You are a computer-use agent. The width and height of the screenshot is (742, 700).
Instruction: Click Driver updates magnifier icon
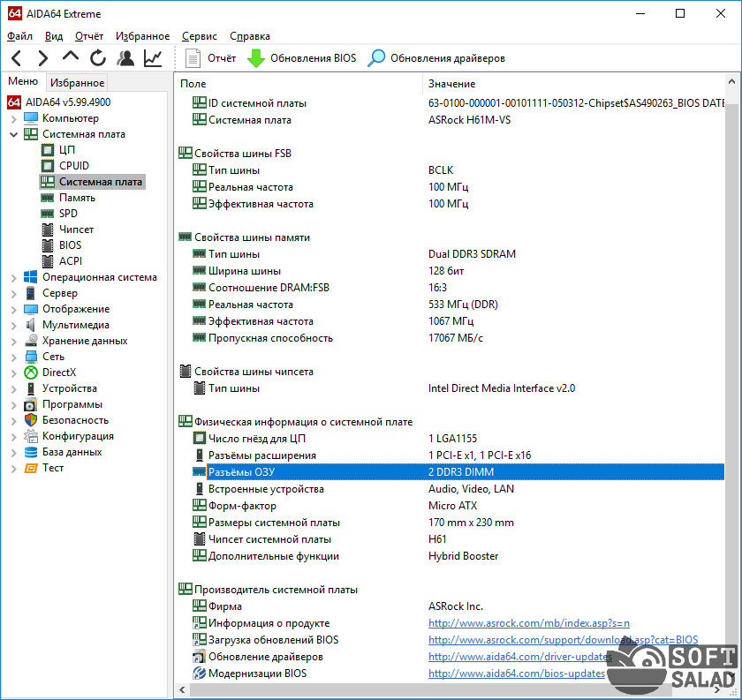377,58
